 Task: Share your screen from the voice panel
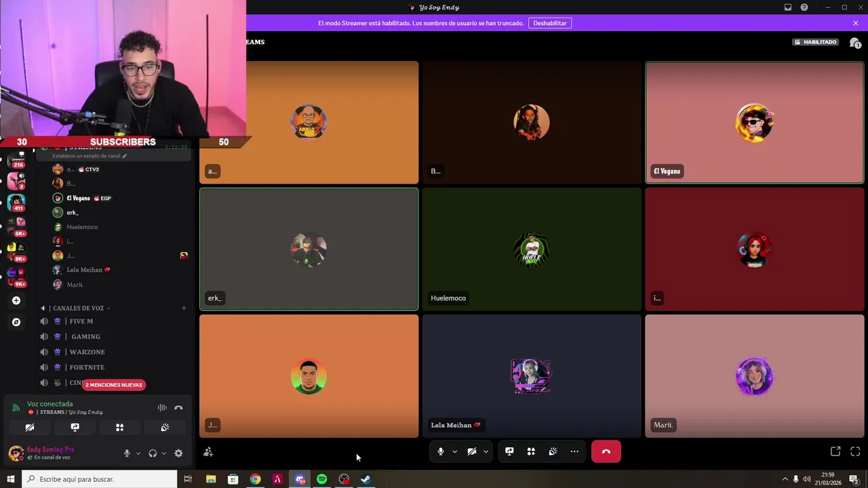(x=75, y=428)
